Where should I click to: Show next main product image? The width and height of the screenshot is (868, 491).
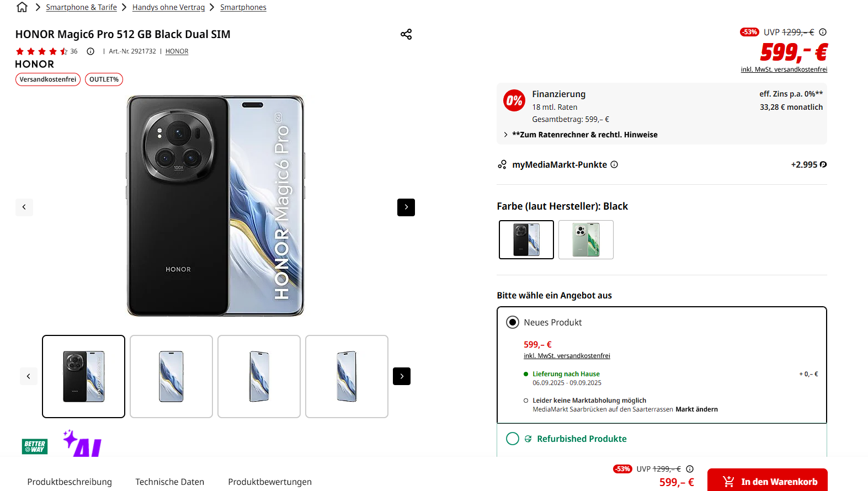[x=406, y=207]
